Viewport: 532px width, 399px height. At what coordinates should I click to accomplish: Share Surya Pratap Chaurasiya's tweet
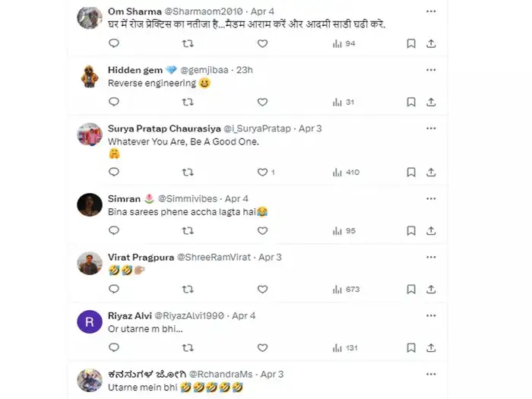[431, 172]
